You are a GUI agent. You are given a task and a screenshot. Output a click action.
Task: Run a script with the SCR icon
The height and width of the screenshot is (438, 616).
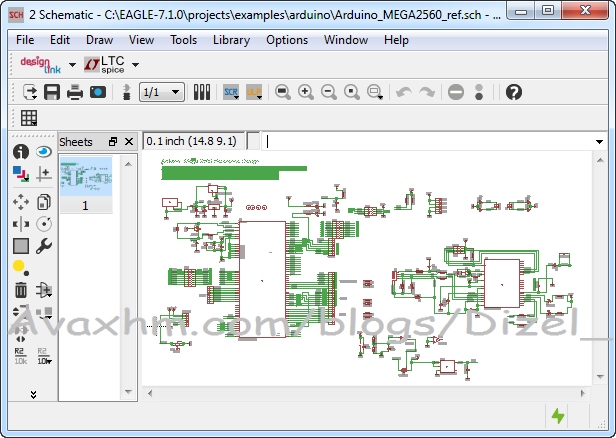point(231,92)
